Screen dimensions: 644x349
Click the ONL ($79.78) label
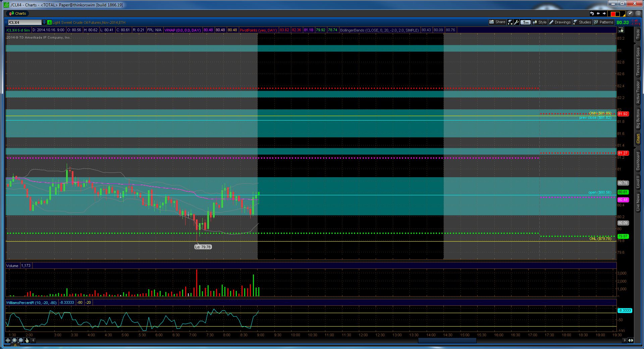(x=600, y=239)
